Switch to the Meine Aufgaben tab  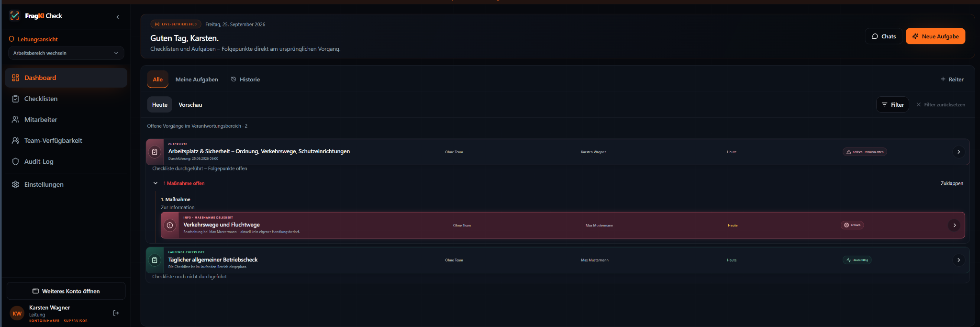pyautogui.click(x=197, y=79)
